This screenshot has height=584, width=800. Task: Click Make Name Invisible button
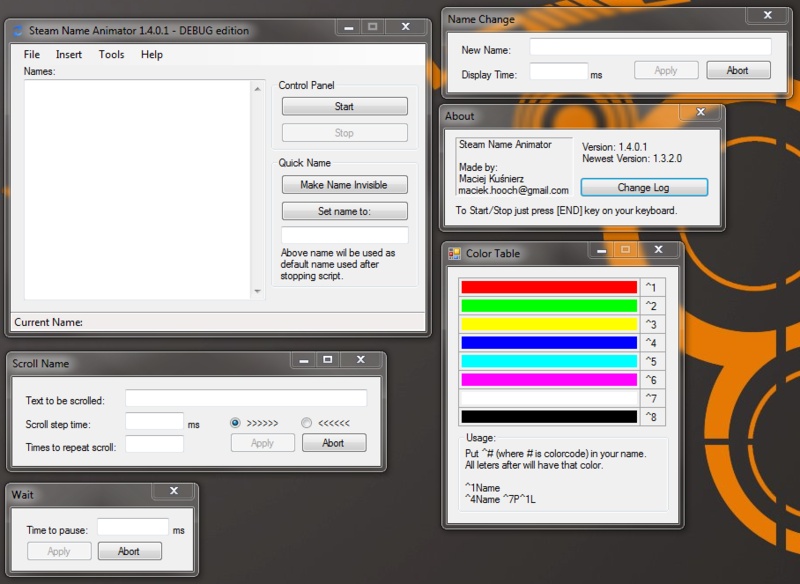click(344, 185)
